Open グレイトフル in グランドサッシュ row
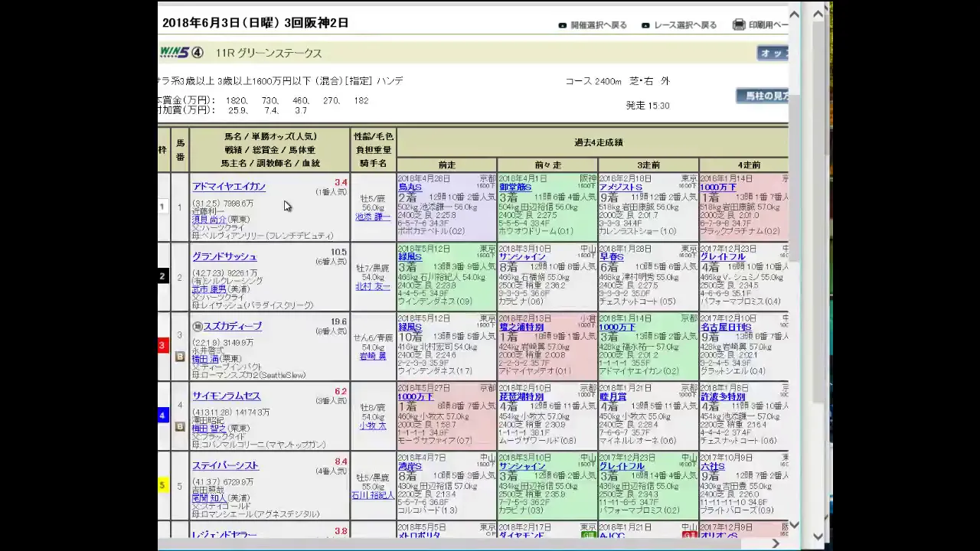This screenshot has height=551, width=980. [x=723, y=257]
